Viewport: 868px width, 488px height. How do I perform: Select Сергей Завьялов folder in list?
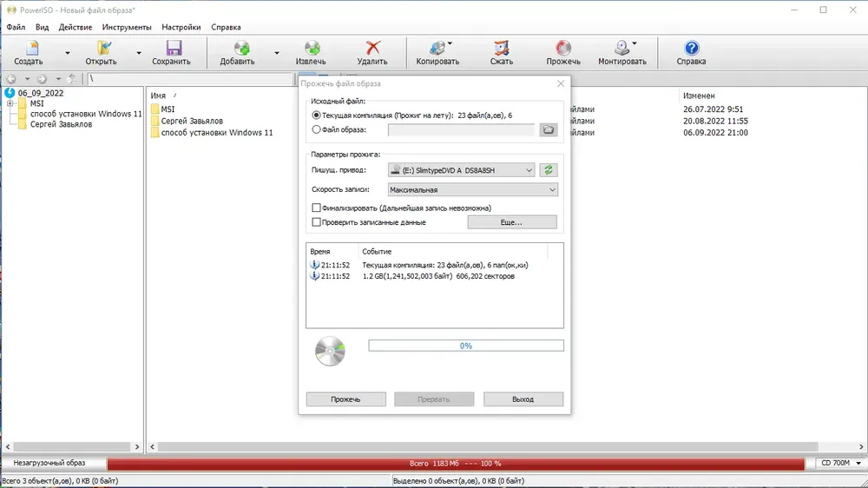pyautogui.click(x=192, y=121)
